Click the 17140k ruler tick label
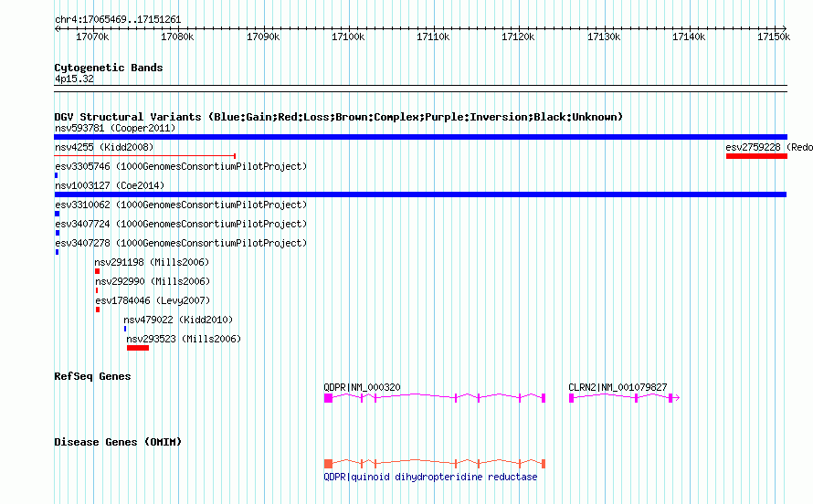Screen dimensions: 813x504 pos(689,37)
